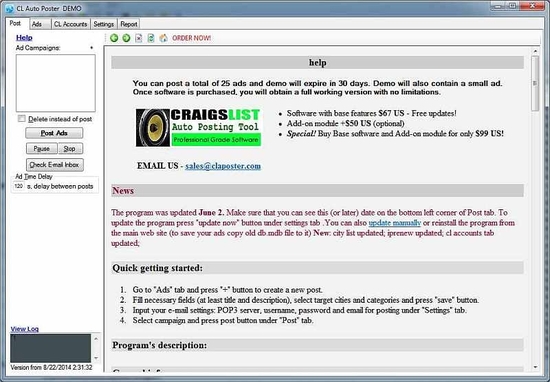Go back with the green left arrow
550x382 pixels.
(114, 38)
